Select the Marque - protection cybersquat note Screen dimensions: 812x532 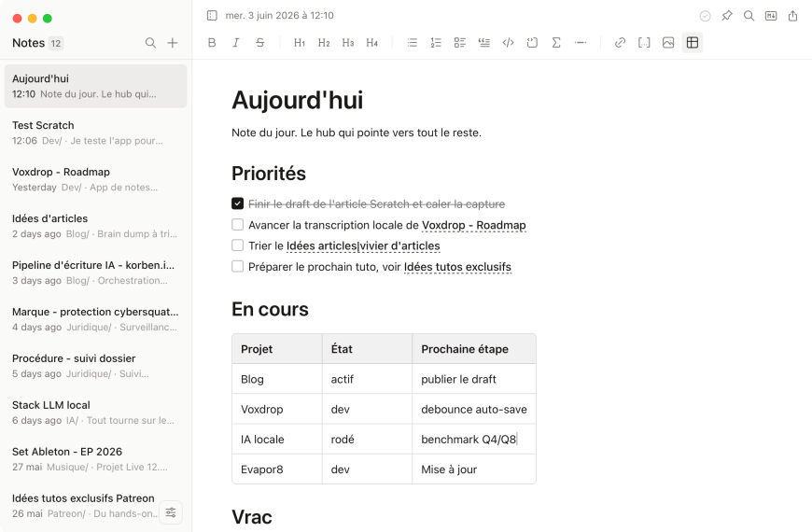point(96,319)
